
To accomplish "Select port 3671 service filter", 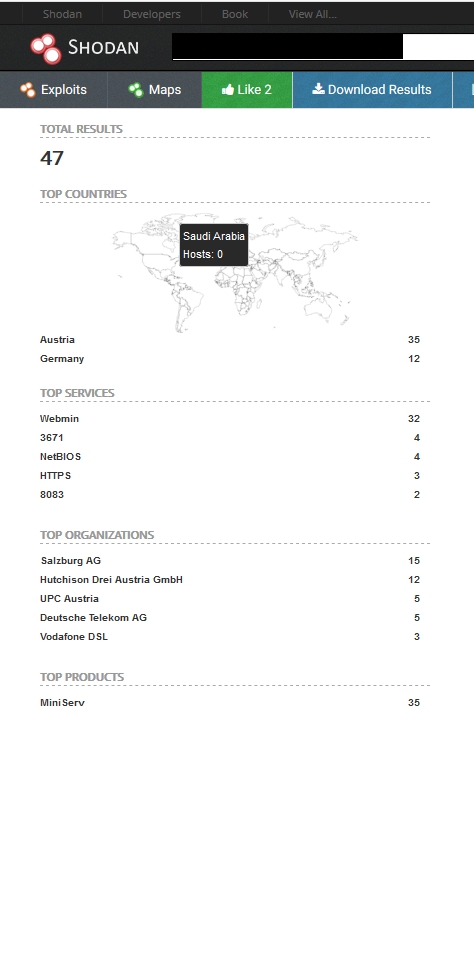I will (52, 438).
